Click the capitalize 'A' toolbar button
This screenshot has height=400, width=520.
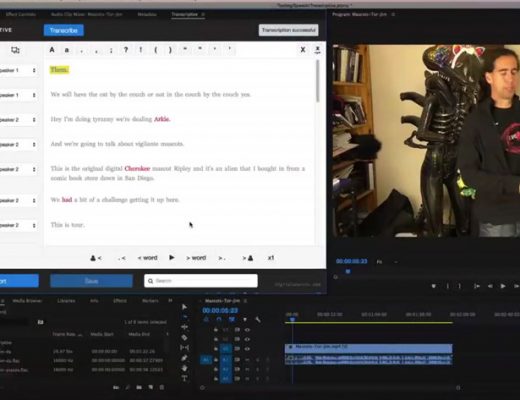coord(52,50)
